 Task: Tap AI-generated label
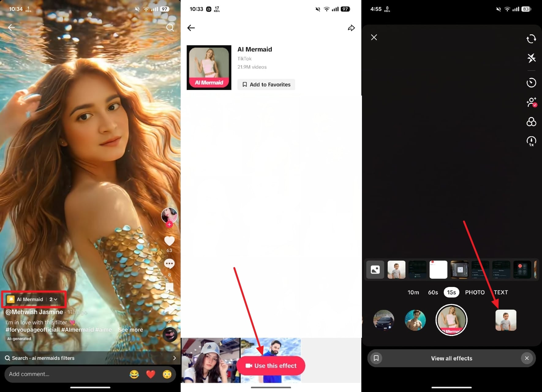(x=19, y=339)
